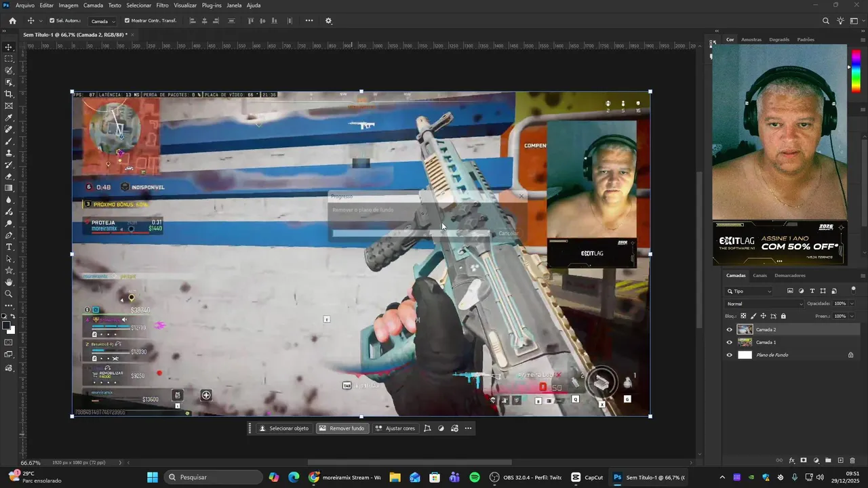Viewport: 868px width, 488px height.
Task: Create a new group folder icon
Action: click(828, 461)
